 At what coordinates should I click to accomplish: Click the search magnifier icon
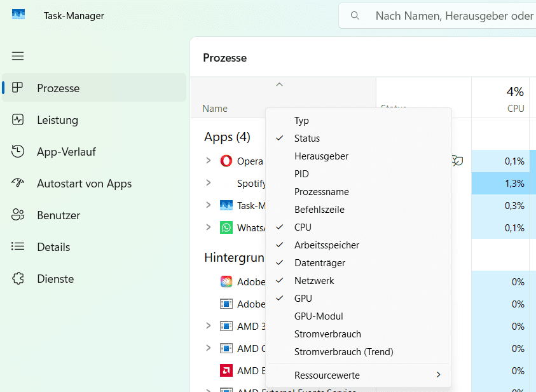coord(355,16)
